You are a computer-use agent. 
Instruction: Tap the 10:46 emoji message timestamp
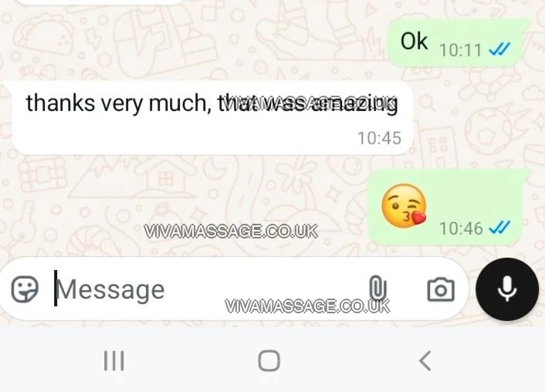point(461,228)
